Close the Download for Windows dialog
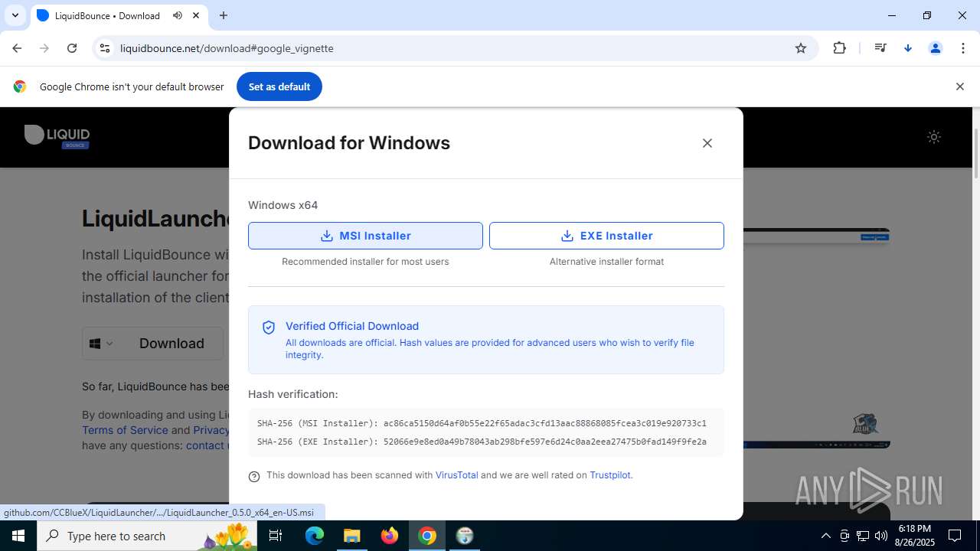Screen dimensions: 980x551 pyautogui.click(x=707, y=143)
